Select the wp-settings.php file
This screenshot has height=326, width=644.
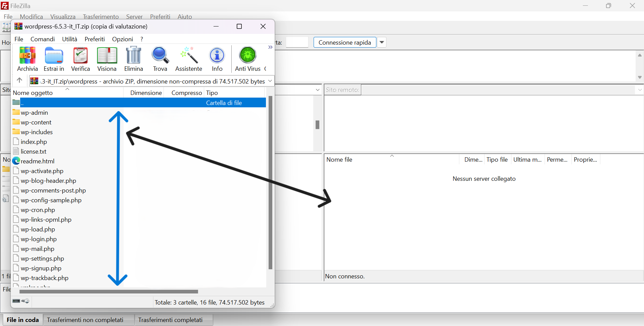point(42,259)
